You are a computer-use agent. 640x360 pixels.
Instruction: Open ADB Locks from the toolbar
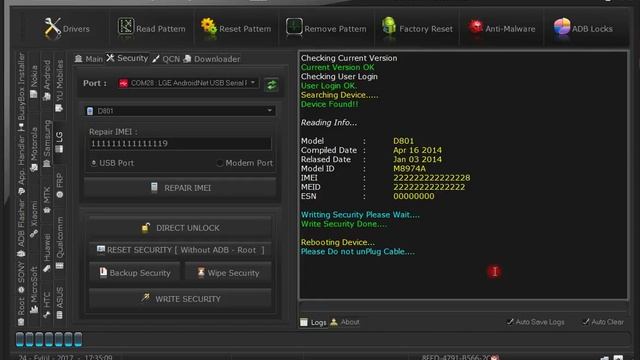583,28
